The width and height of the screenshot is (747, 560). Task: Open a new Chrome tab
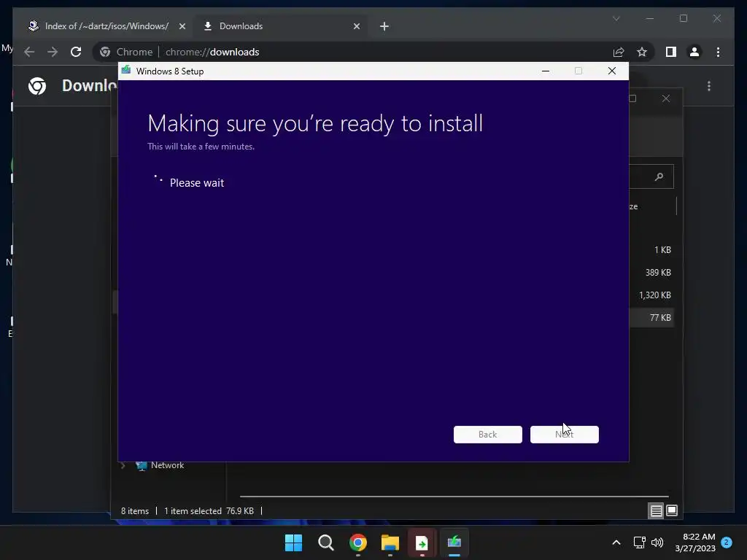pyautogui.click(x=384, y=26)
